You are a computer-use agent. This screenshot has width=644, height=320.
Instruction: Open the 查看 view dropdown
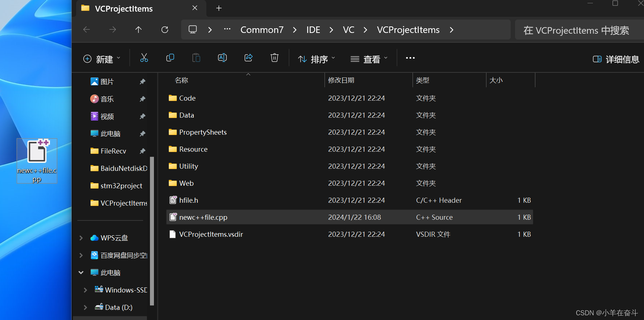(369, 59)
